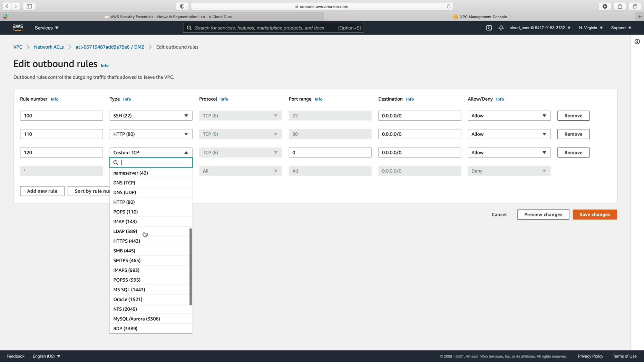Switch to the VPC Management Console tab
Image resolution: width=644 pixels, height=362 pixels.
tap(480, 17)
